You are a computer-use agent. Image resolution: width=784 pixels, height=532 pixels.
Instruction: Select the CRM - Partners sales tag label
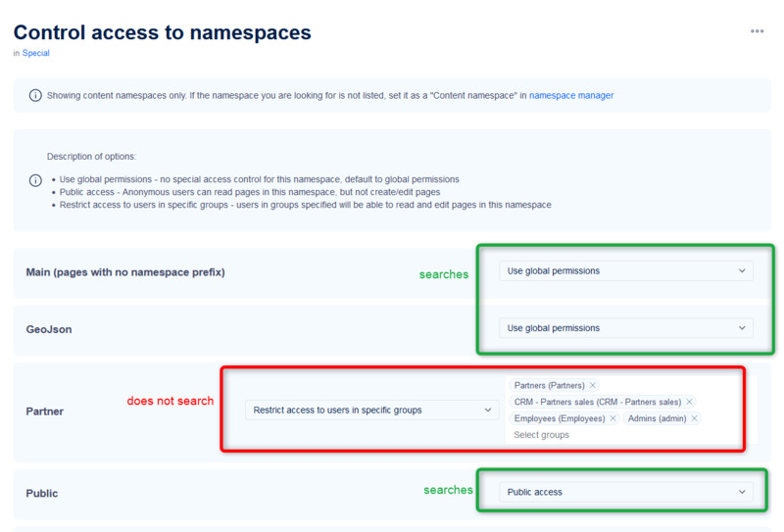597,402
